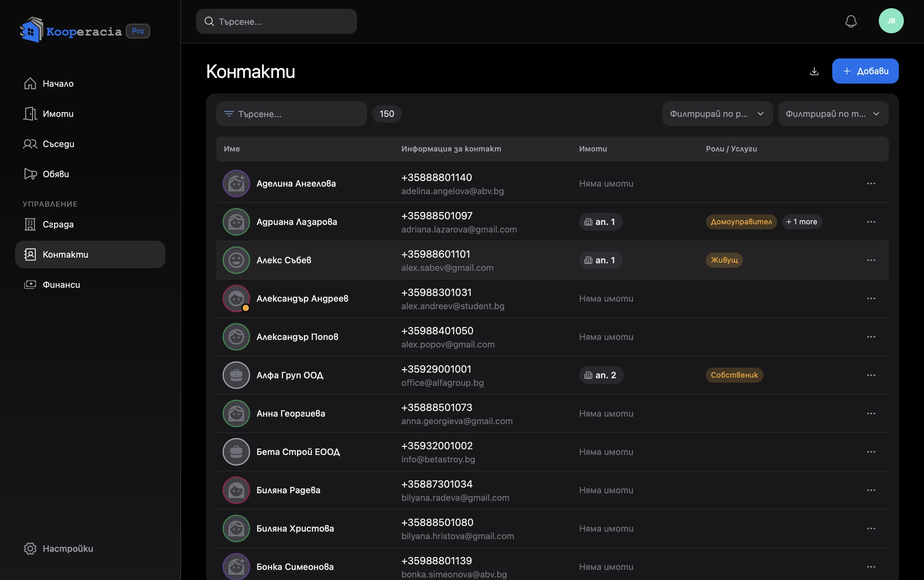
Task: Click the ап. 1 chip for Адриана Лазарова
Action: pyautogui.click(x=601, y=222)
